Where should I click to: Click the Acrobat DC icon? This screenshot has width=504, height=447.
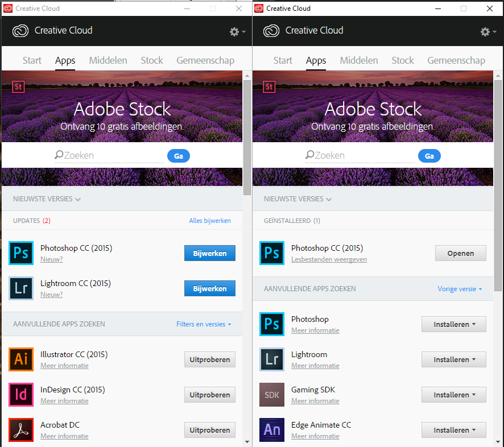[x=21, y=430]
